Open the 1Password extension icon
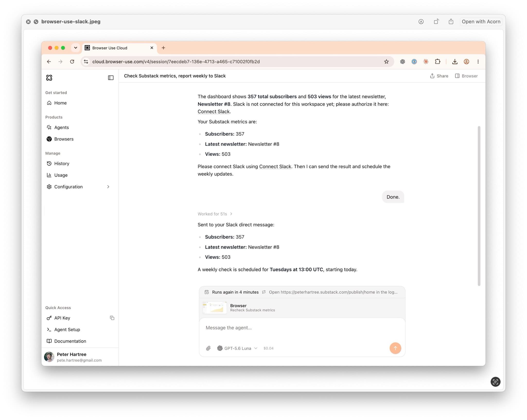This screenshot has width=527, height=420. pos(414,61)
